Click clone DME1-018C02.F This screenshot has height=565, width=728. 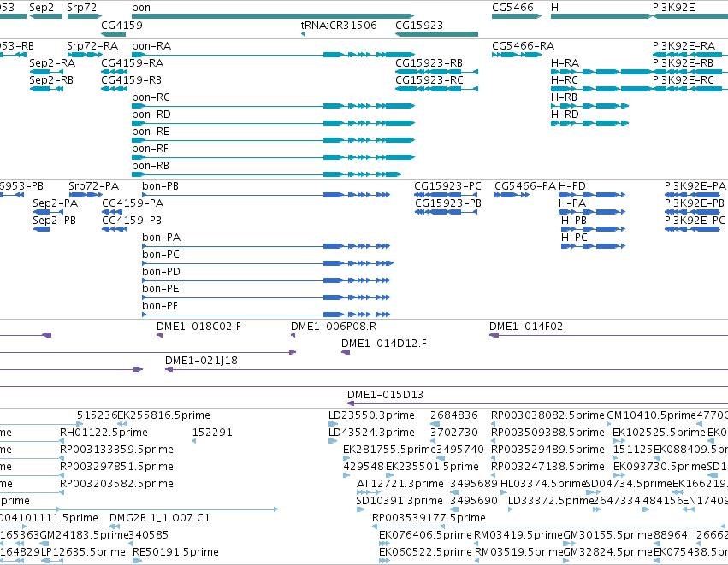click(x=160, y=335)
